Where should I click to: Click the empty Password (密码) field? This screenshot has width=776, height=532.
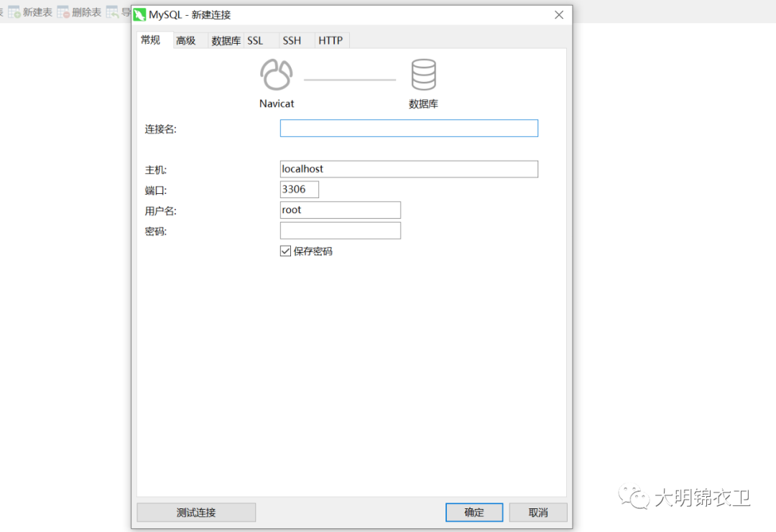tap(341, 230)
